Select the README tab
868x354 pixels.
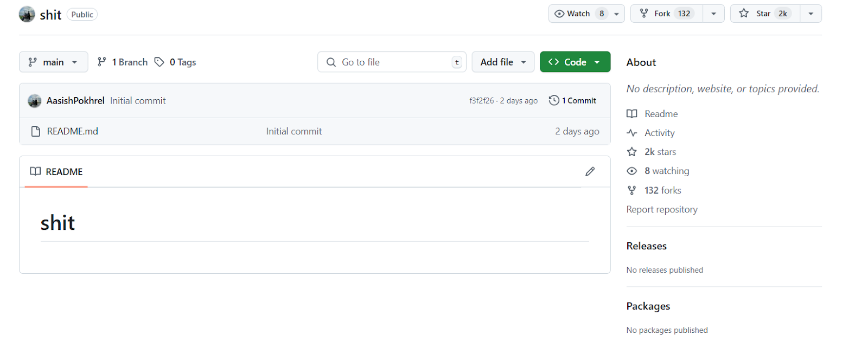(x=56, y=172)
